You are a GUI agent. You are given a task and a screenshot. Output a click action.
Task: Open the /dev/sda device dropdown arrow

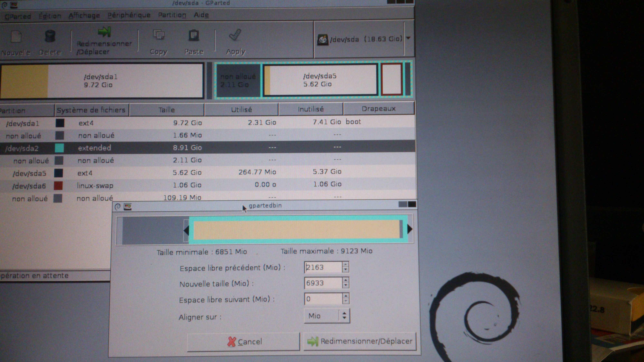(408, 38)
